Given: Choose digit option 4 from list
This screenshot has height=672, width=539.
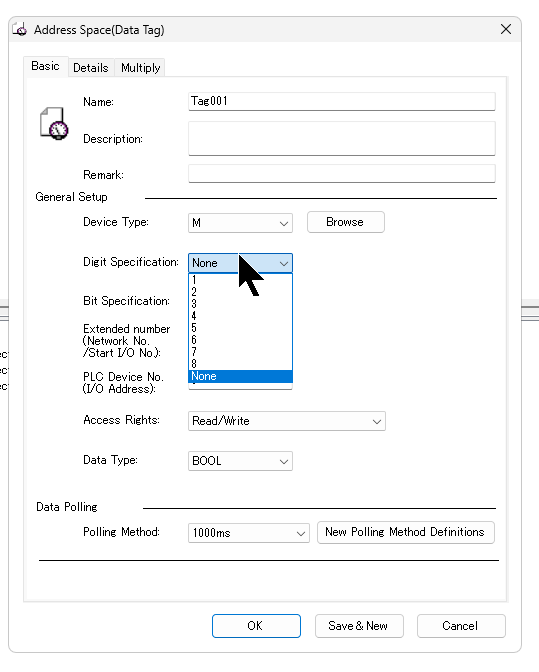Looking at the screenshot, I should pyautogui.click(x=240, y=316).
